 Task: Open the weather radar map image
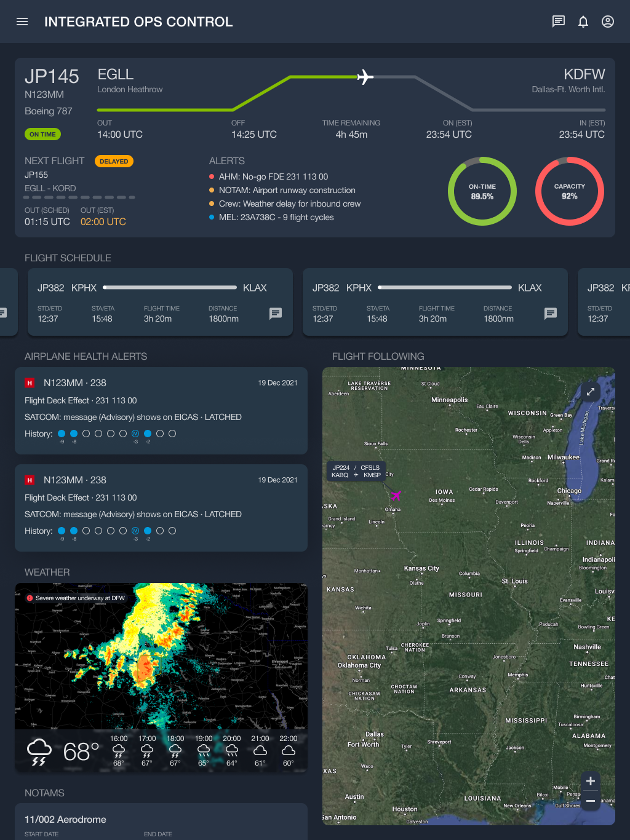(x=161, y=656)
